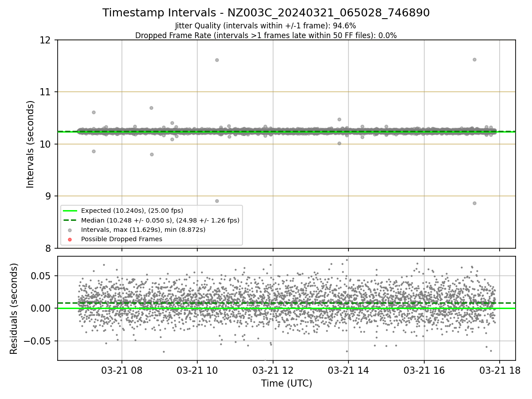Click the '03-21 10' x-axis tick label
532x399 pixels.
click(197, 371)
